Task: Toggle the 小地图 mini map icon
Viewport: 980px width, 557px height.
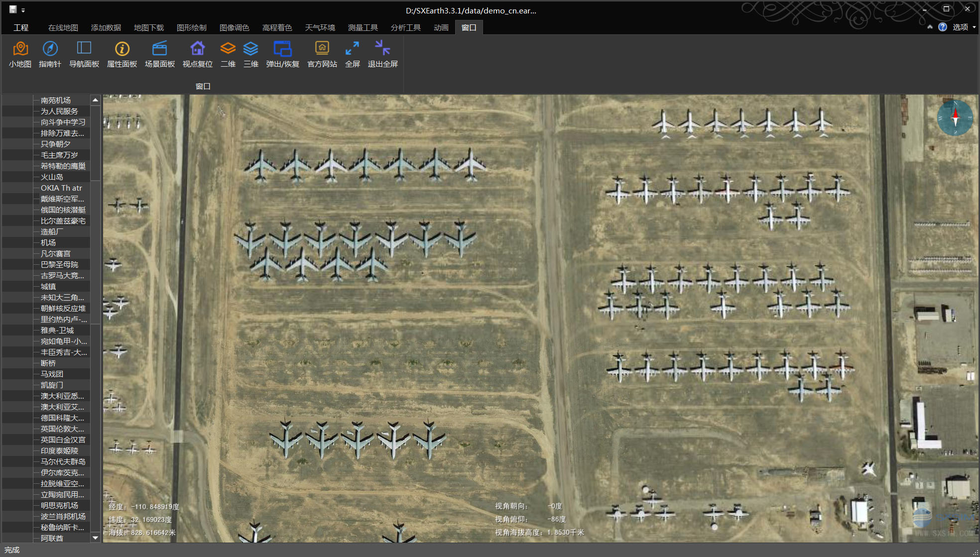Action: [x=20, y=54]
